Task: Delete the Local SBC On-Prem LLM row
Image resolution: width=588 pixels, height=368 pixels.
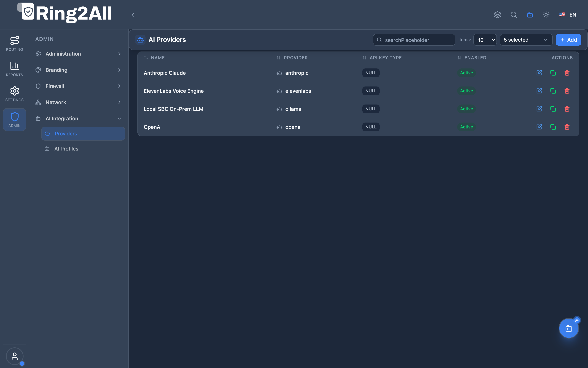Action: point(567,109)
